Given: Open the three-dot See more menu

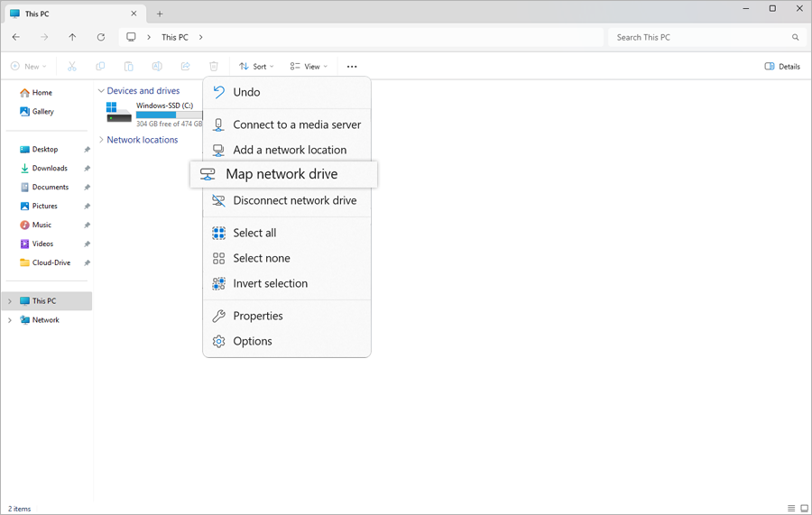Looking at the screenshot, I should click(352, 67).
